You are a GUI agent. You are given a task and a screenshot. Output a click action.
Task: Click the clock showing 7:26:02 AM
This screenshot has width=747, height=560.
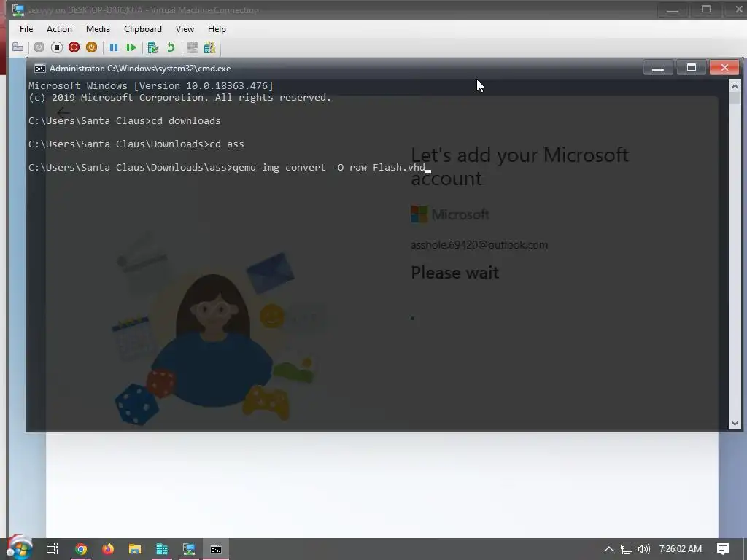click(x=681, y=549)
